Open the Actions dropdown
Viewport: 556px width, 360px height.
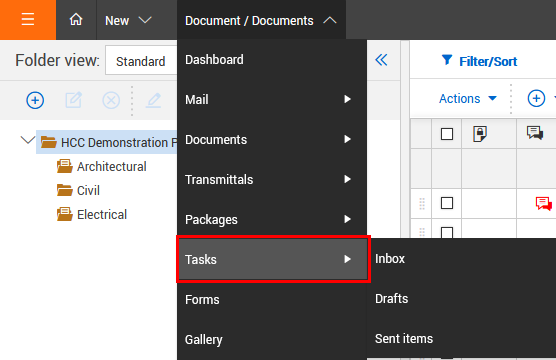click(467, 98)
